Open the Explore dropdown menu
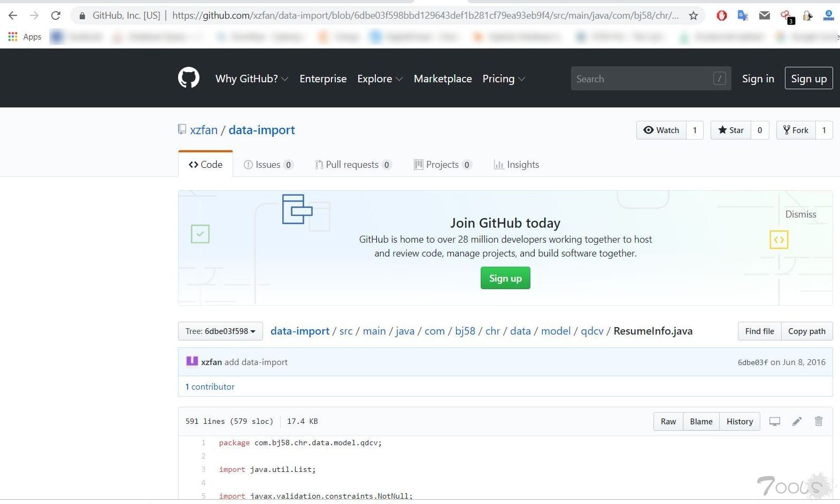The image size is (840, 504). pyautogui.click(x=380, y=79)
